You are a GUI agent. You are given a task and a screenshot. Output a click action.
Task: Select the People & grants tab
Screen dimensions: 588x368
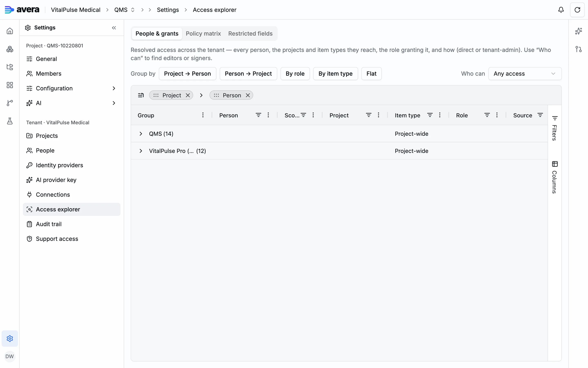tap(157, 34)
